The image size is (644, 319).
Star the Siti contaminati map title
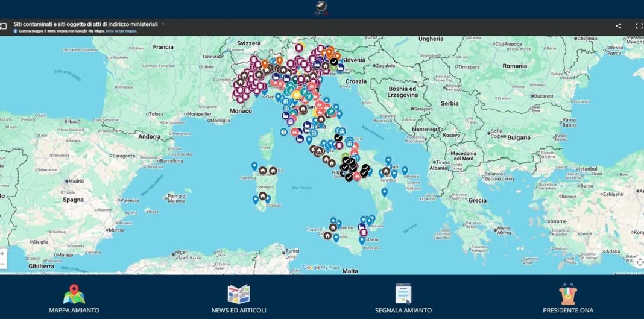[163, 24]
